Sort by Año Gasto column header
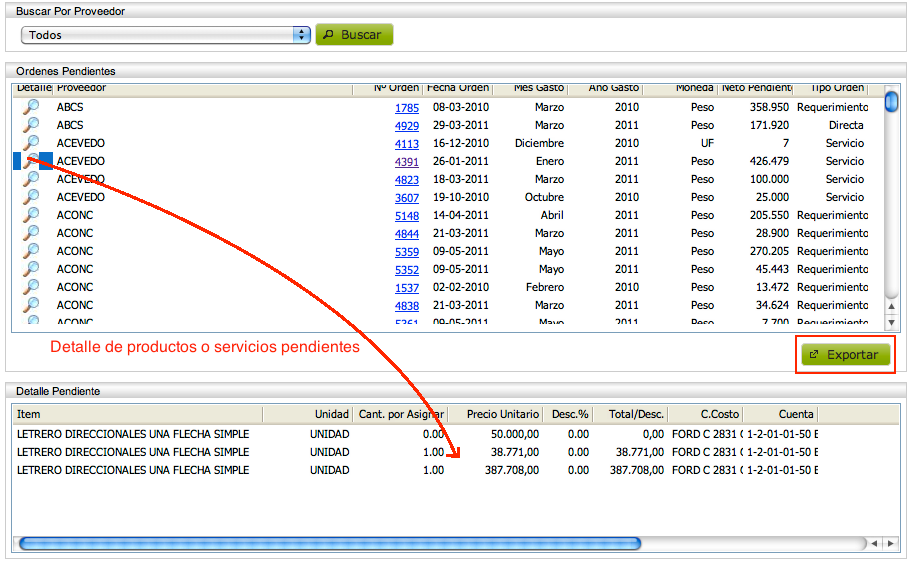Viewport: 912px width, 563px height. [x=605, y=88]
